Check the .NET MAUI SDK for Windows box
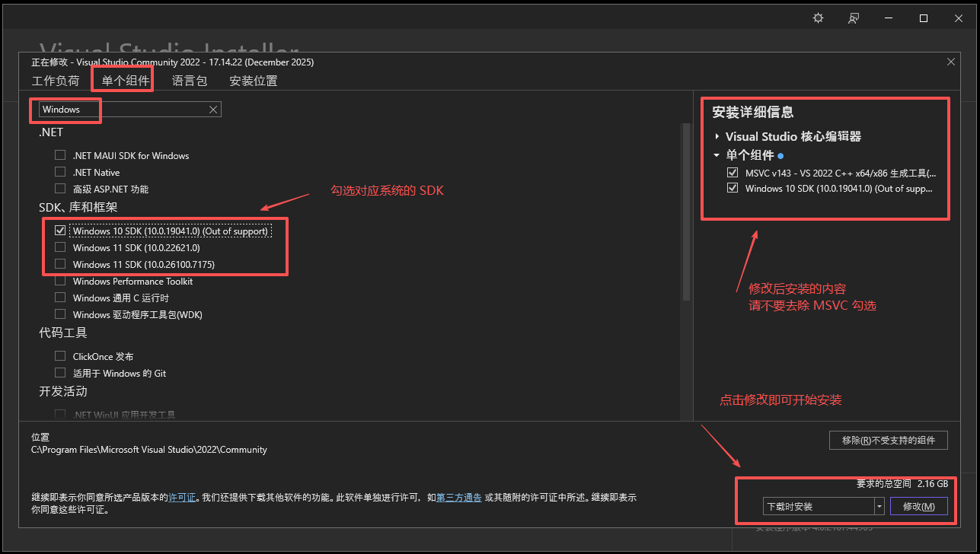 60,155
